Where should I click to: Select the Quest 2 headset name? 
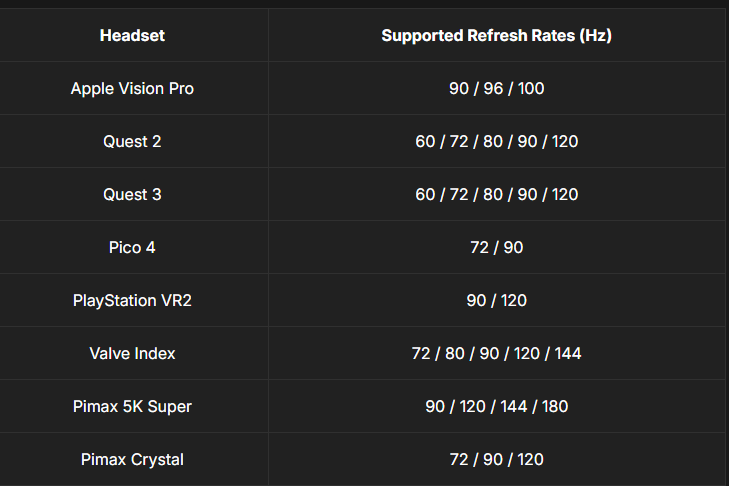[x=132, y=142]
